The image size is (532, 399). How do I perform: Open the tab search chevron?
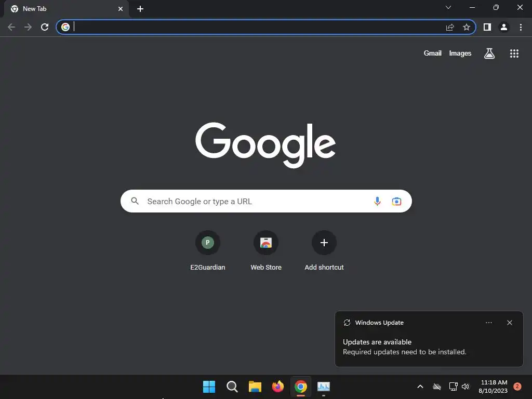pos(448,7)
